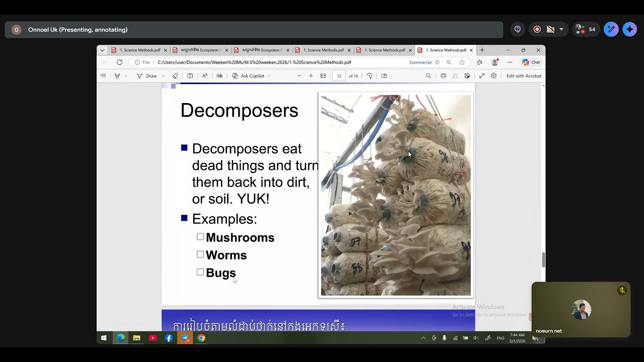Image resolution: width=644 pixels, height=362 pixels.
Task: Open the annotation pen tool in Meet
Action: 611,30
